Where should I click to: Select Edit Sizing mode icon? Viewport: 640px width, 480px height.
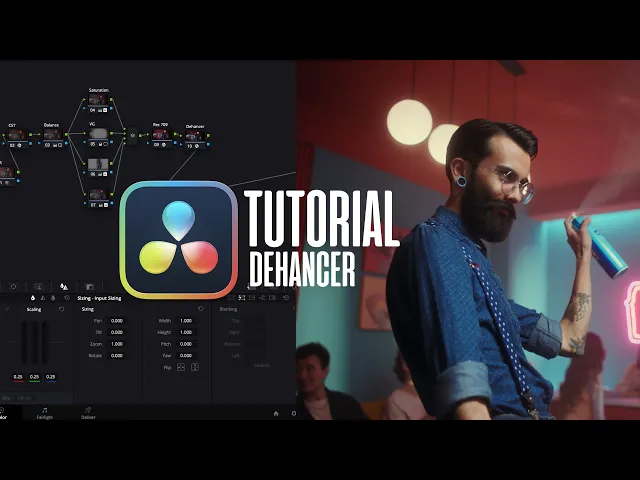231,298
